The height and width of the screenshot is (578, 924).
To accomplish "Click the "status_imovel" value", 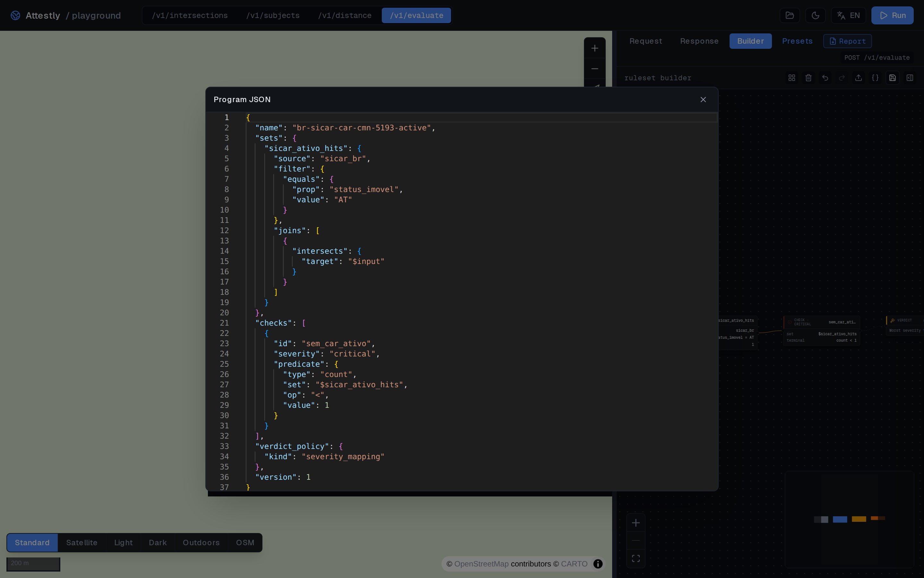I will coord(364,189).
